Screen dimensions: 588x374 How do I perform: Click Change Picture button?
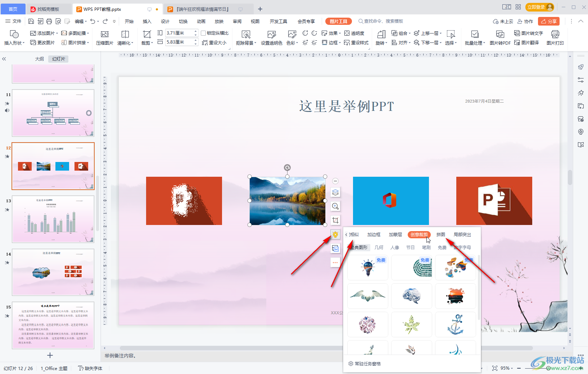coord(42,42)
